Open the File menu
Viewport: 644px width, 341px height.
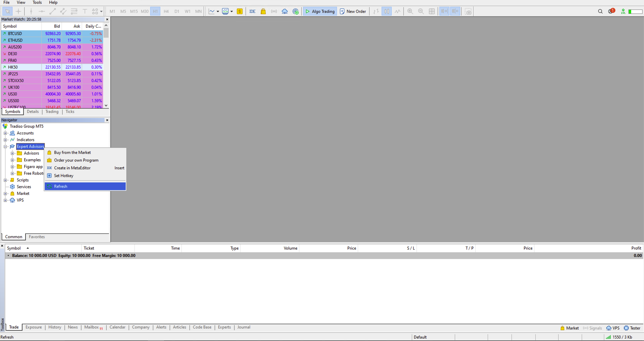(x=6, y=2)
